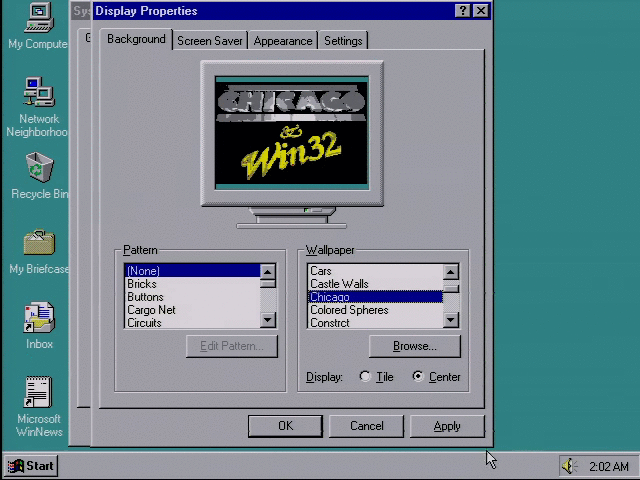Select the Microsoft WinNews shortcut icon
The image size is (640, 480).
pyautogui.click(x=38, y=392)
